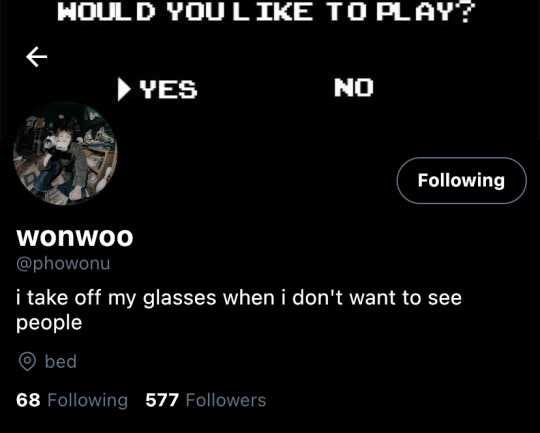Tap the "WOULD YOU LIKE TO PLAY?" header text

click(267, 12)
